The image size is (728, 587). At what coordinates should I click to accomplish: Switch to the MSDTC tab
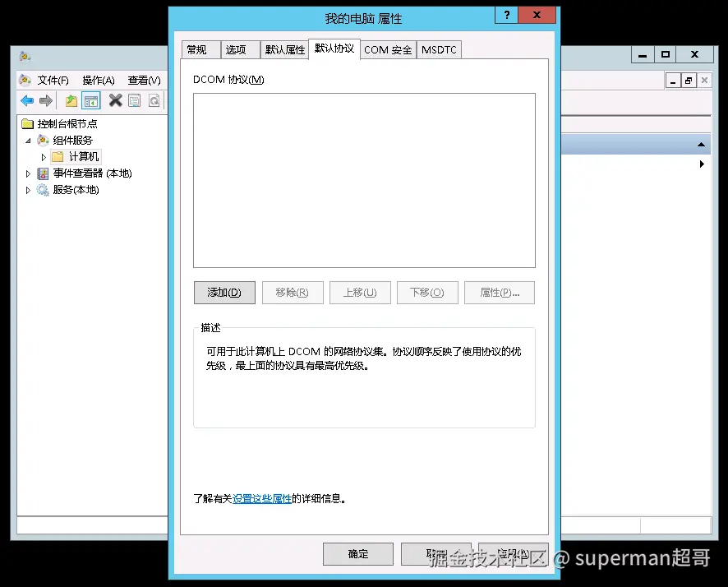[x=439, y=49]
